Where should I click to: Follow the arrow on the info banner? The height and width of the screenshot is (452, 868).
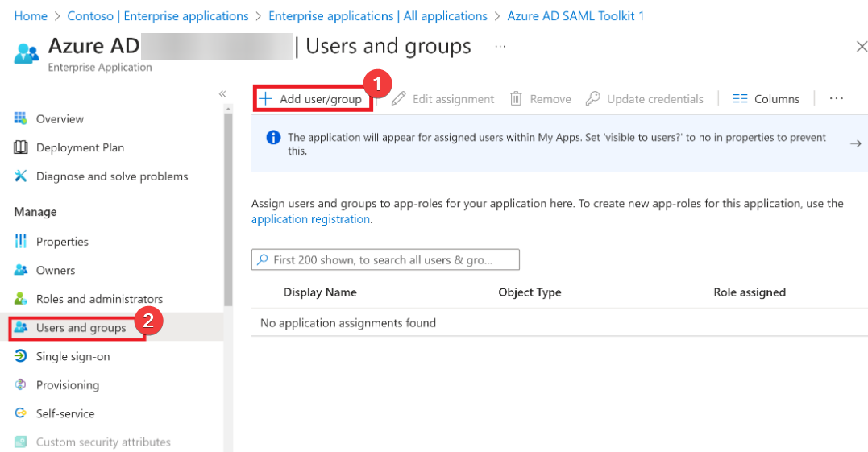coord(856,144)
